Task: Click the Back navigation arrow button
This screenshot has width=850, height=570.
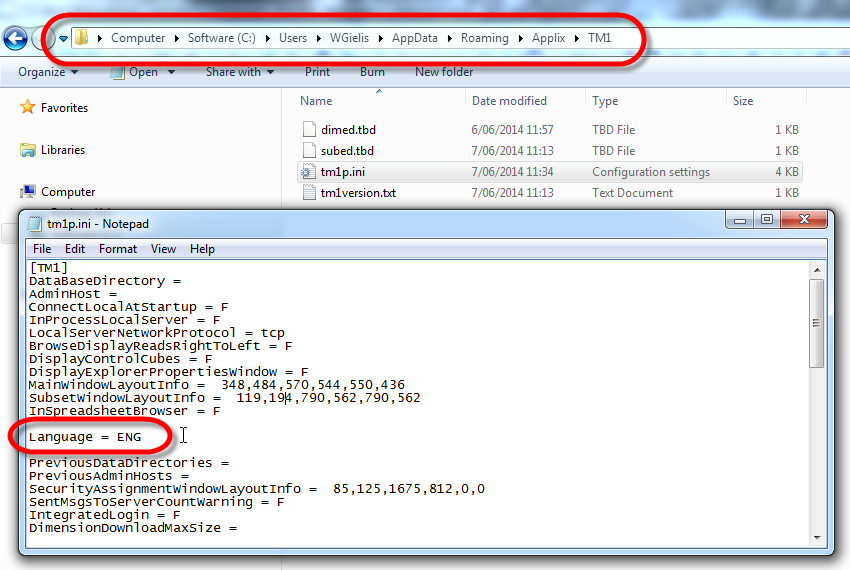Action: pyautogui.click(x=15, y=39)
